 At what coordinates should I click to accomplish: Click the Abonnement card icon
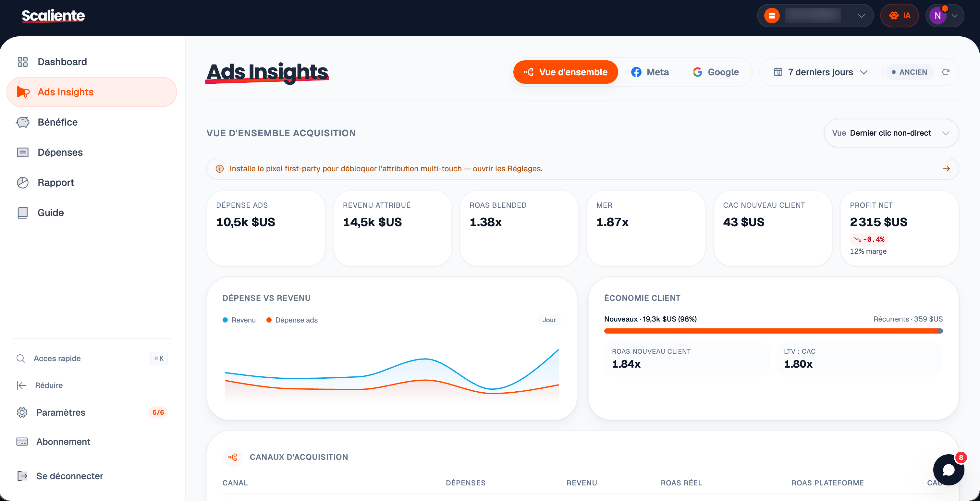coord(22,442)
